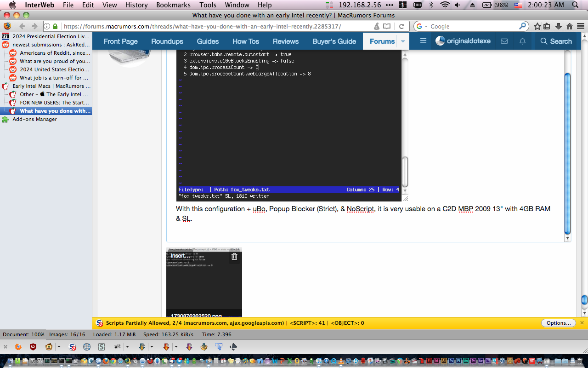Open the Reviews section
Screen dimensions: 588x368
click(x=286, y=41)
